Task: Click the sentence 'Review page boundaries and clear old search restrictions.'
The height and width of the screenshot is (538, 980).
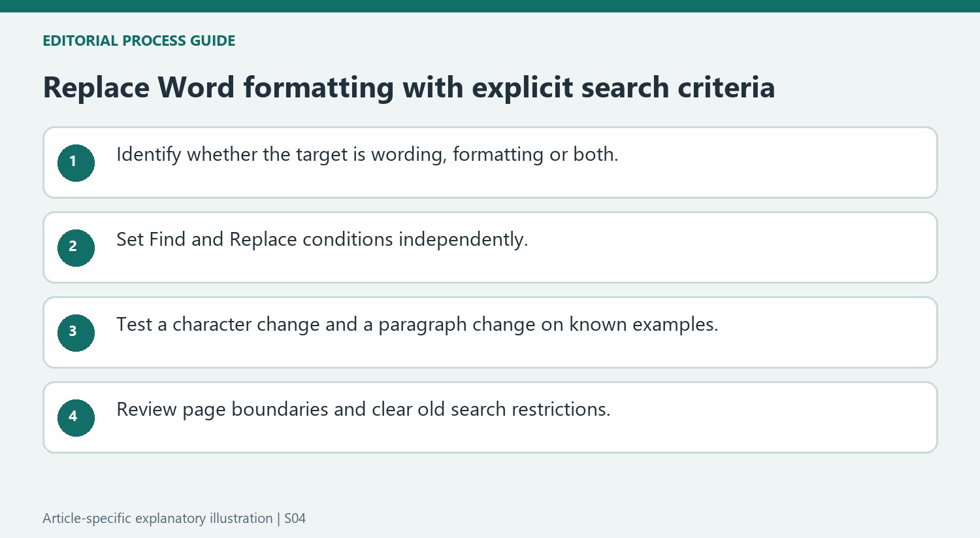Action: point(363,409)
